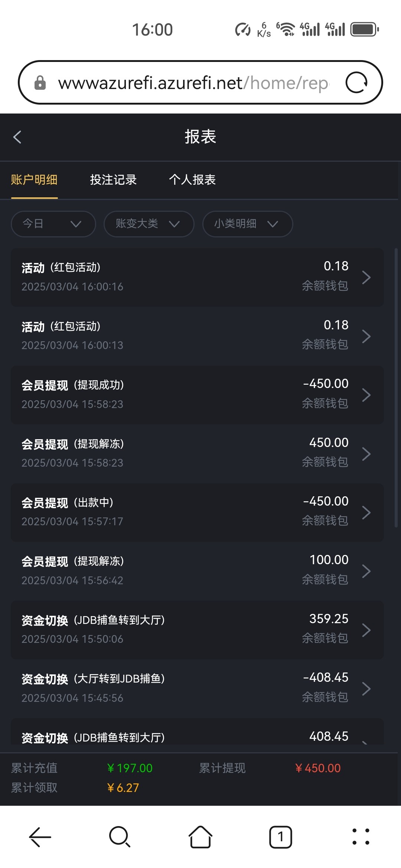Tap the URL address bar field
The image size is (401, 868).
point(193,83)
